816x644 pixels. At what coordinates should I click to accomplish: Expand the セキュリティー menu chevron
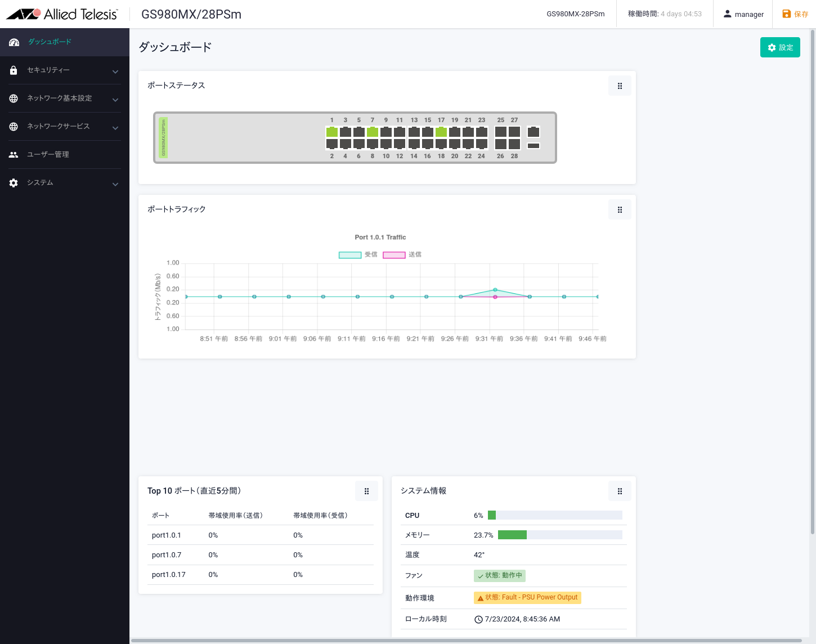[x=115, y=71]
